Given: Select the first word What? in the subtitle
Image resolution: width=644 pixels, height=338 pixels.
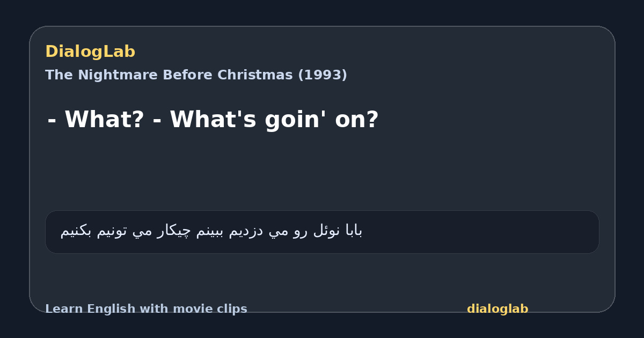Looking at the screenshot, I should click(x=104, y=120).
